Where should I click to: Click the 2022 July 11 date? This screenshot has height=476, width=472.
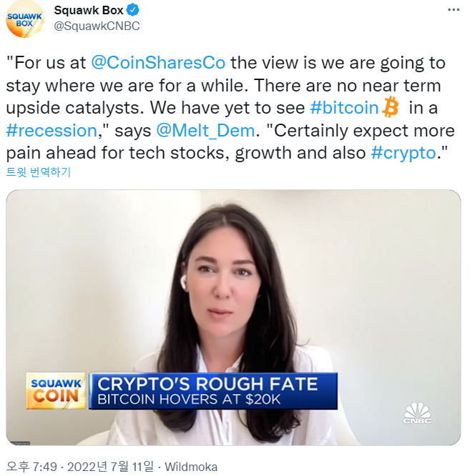click(x=111, y=467)
